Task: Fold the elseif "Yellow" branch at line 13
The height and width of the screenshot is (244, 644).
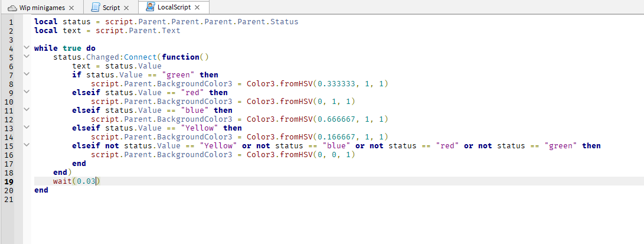Action: click(x=26, y=128)
